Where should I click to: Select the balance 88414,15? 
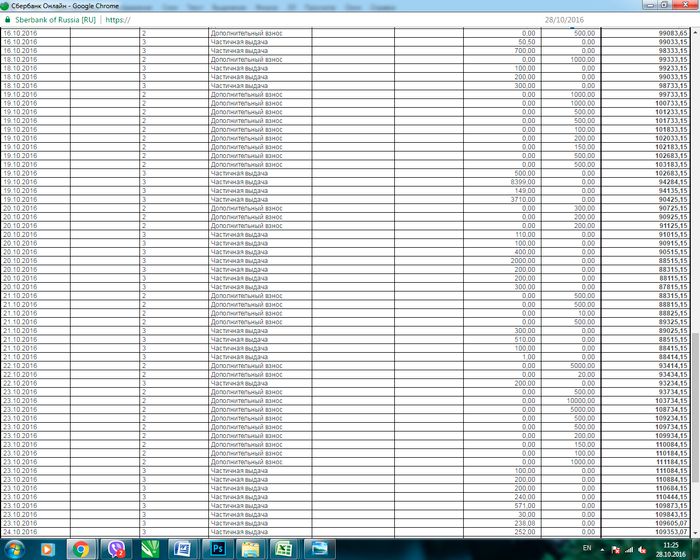tap(673, 357)
